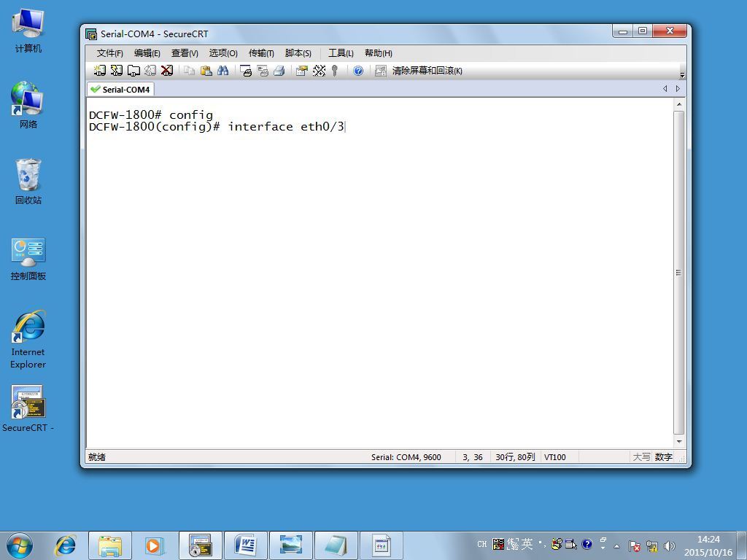Select the Serial-COM4 session tab

click(120, 89)
